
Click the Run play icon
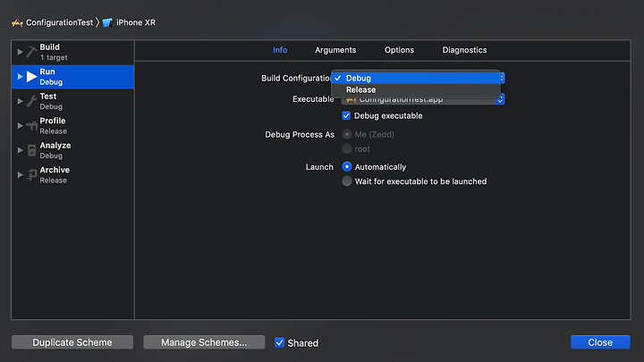tap(31, 76)
